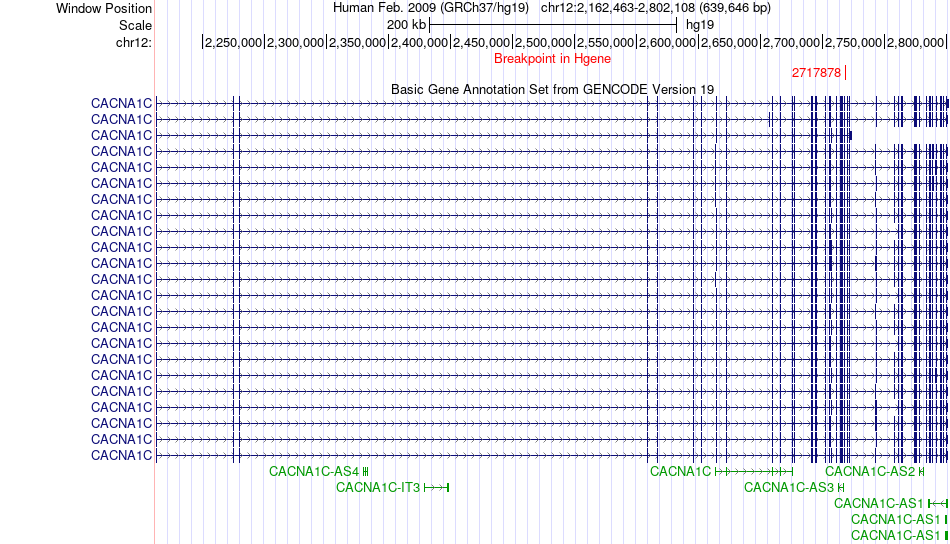Click the CACNA1C-IT3 transcript arrow glyph
Image resolution: width=950 pixels, height=544 pixels.
437,487
